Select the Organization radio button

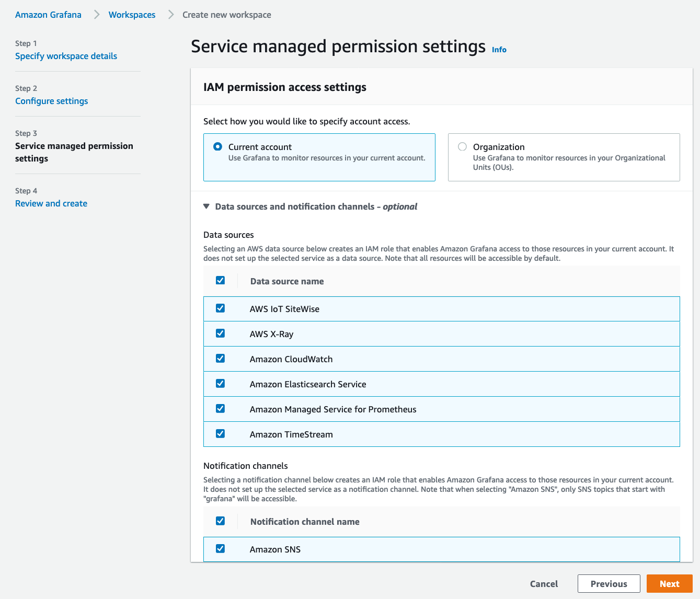click(x=462, y=146)
